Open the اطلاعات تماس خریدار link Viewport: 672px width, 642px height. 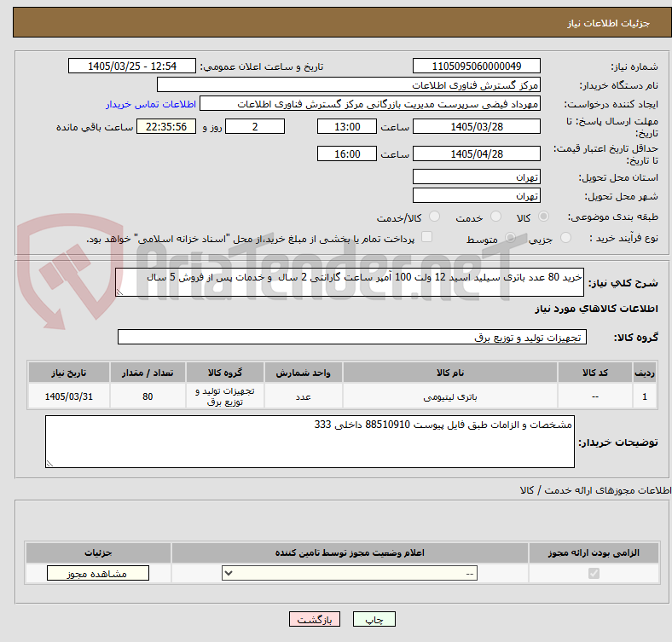pos(151,104)
